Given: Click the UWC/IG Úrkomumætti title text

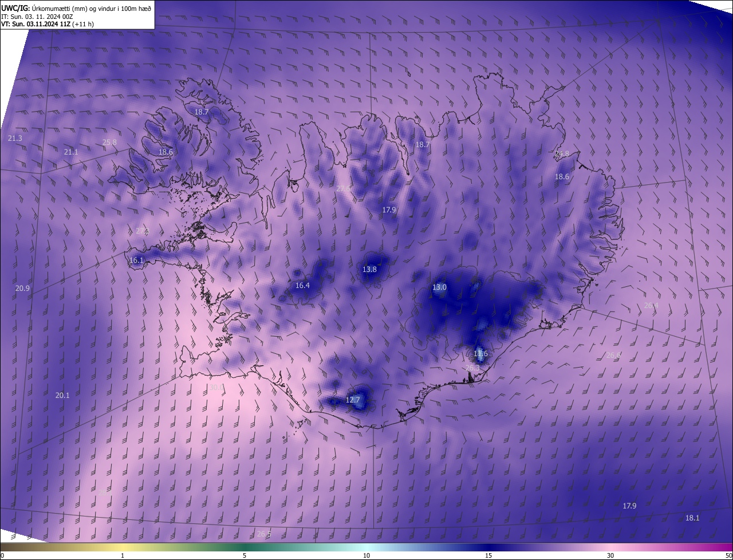Looking at the screenshot, I should click(76, 7).
